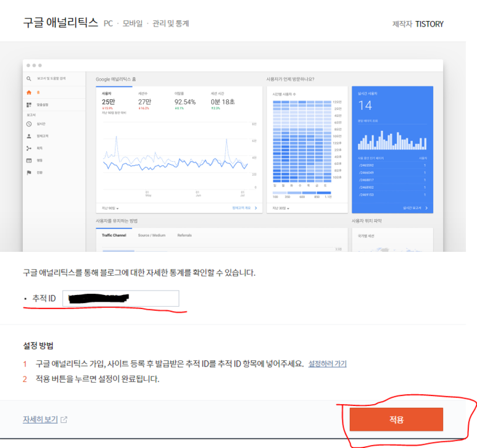Click the users line chart in preview
The image size is (477, 448).
175,155
